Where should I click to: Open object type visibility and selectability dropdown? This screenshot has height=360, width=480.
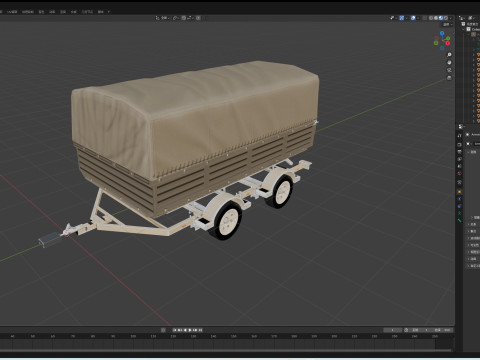pos(393,18)
